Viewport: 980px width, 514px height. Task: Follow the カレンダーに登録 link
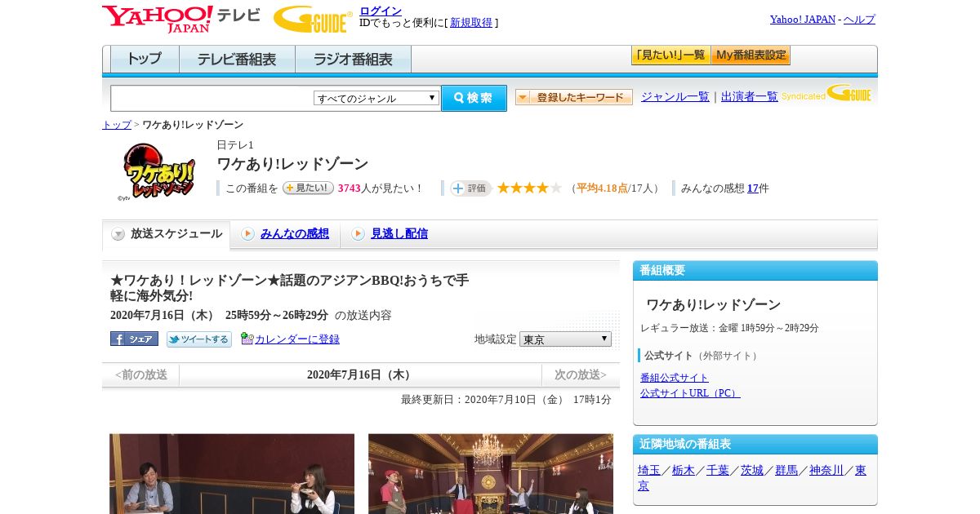tap(297, 339)
